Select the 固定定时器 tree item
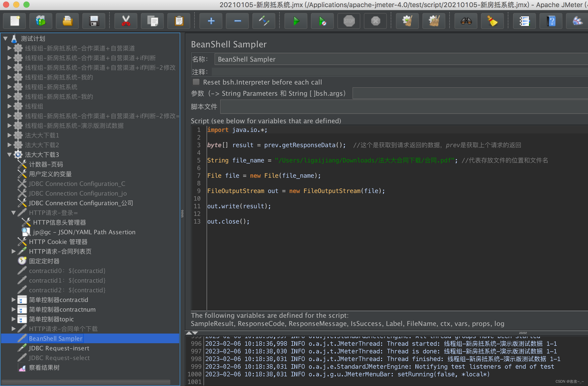Viewport: 588px width, 386px height. (44, 261)
